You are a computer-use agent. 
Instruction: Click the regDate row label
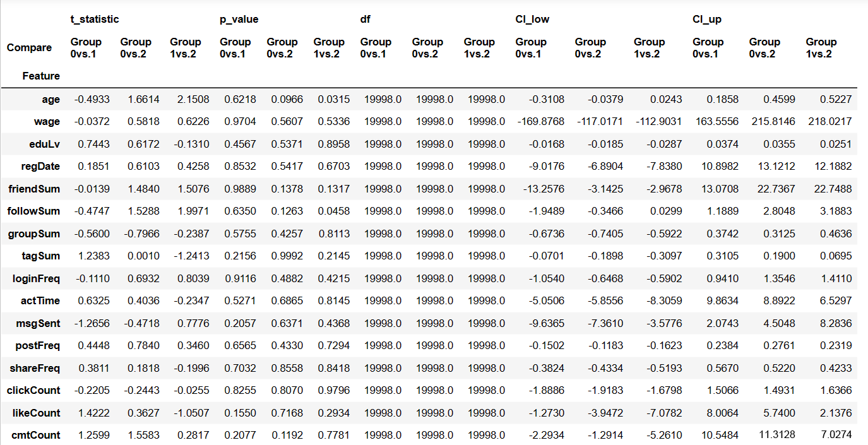pyautogui.click(x=42, y=166)
